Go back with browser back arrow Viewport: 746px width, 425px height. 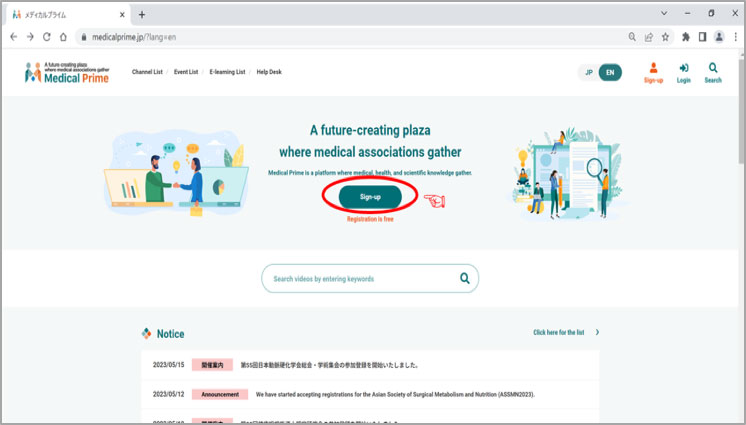point(13,37)
